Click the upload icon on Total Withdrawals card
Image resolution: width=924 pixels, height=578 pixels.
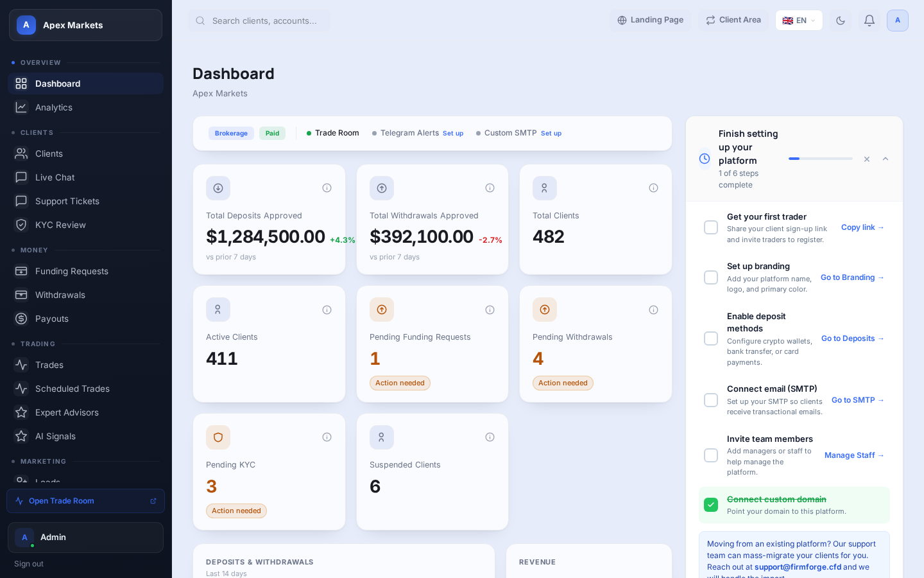click(382, 188)
